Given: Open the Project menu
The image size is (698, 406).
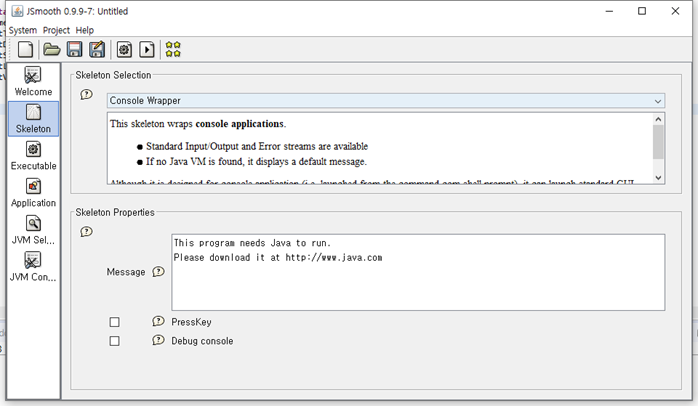Looking at the screenshot, I should (x=56, y=30).
